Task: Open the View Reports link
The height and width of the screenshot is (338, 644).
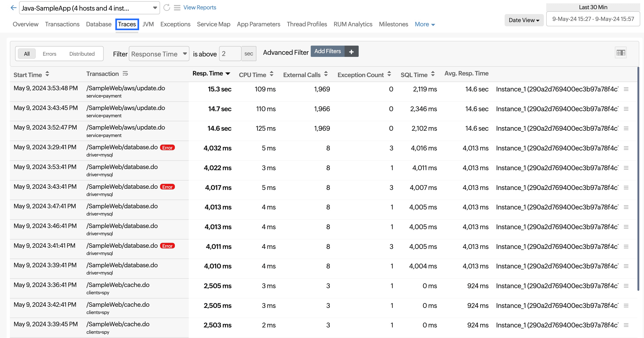Action: (199, 7)
